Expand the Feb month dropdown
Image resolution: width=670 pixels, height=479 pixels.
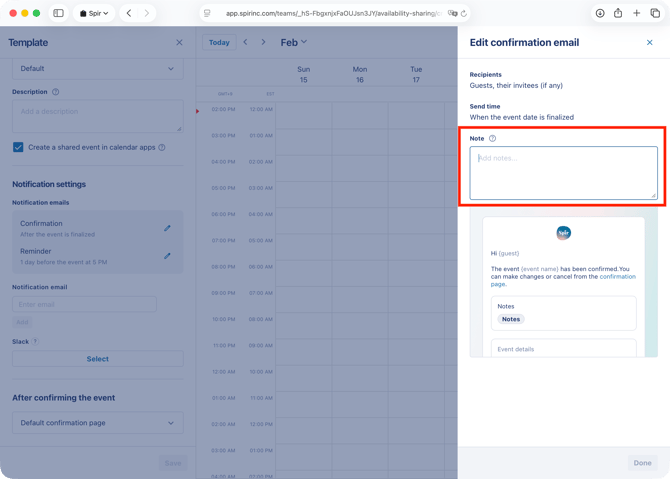[293, 42]
